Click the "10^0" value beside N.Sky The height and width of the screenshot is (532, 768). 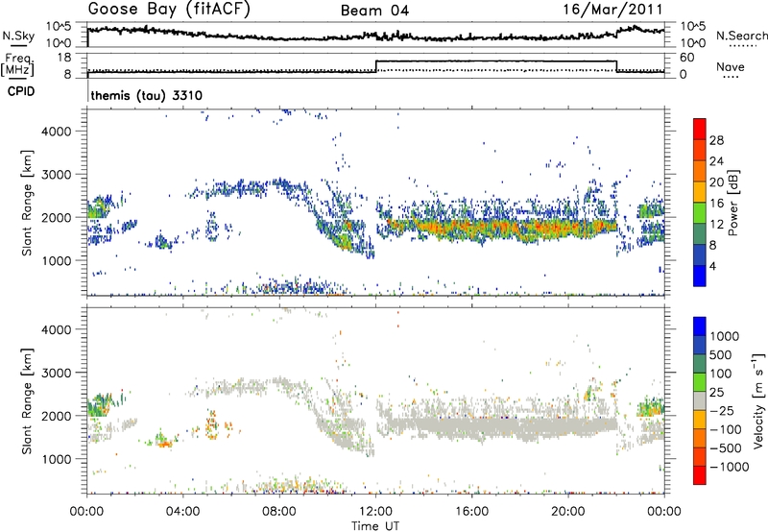tap(58, 43)
